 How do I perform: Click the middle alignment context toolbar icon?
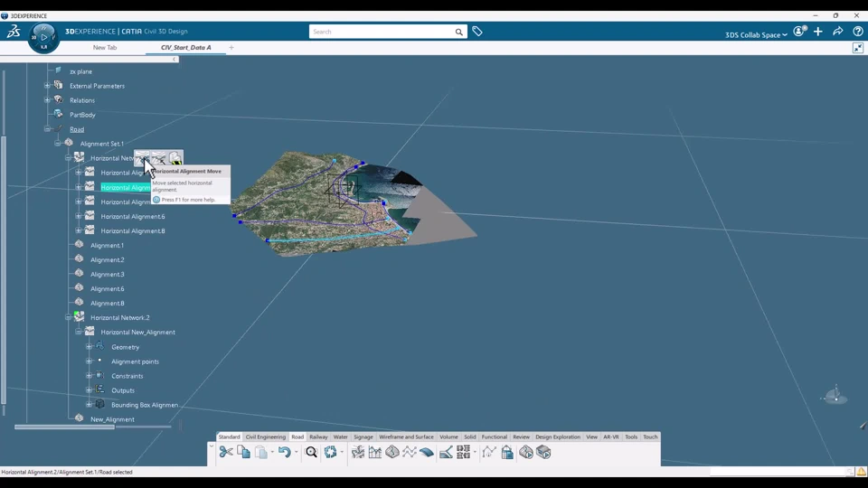coord(159,158)
